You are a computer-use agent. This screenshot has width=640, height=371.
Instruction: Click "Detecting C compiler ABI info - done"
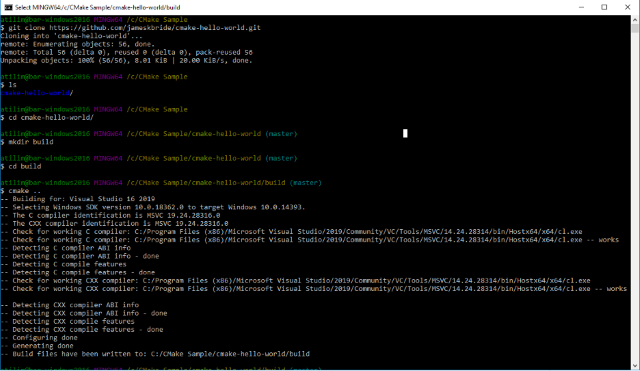point(80,256)
